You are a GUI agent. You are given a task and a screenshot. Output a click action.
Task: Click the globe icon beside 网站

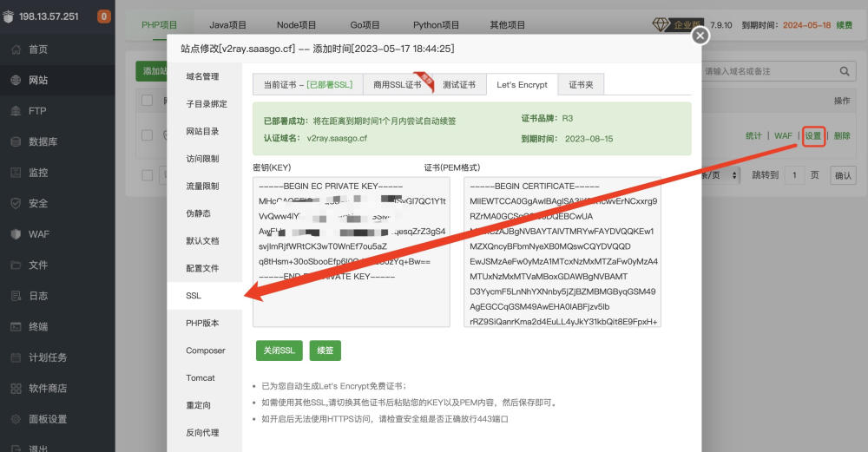(16, 80)
